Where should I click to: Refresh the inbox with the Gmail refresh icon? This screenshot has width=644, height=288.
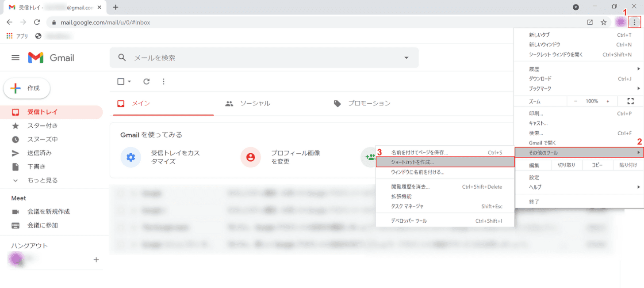coord(146,81)
